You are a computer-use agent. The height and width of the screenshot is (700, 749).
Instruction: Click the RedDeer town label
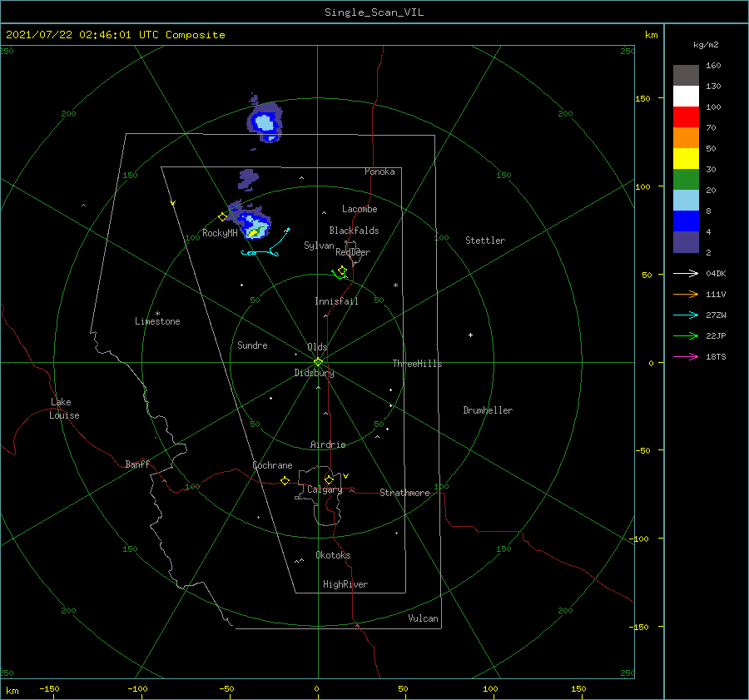coord(353,252)
